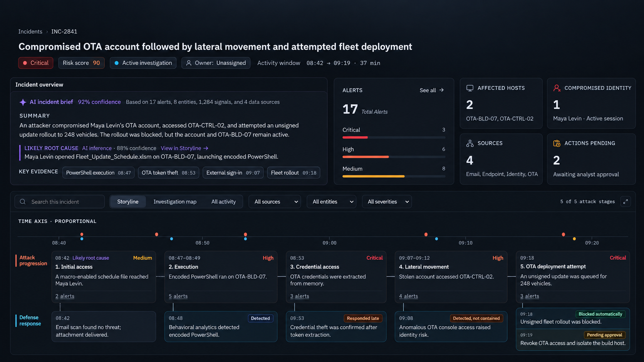Click the See all arrow icon
This screenshot has height=362, width=644.
(x=441, y=90)
